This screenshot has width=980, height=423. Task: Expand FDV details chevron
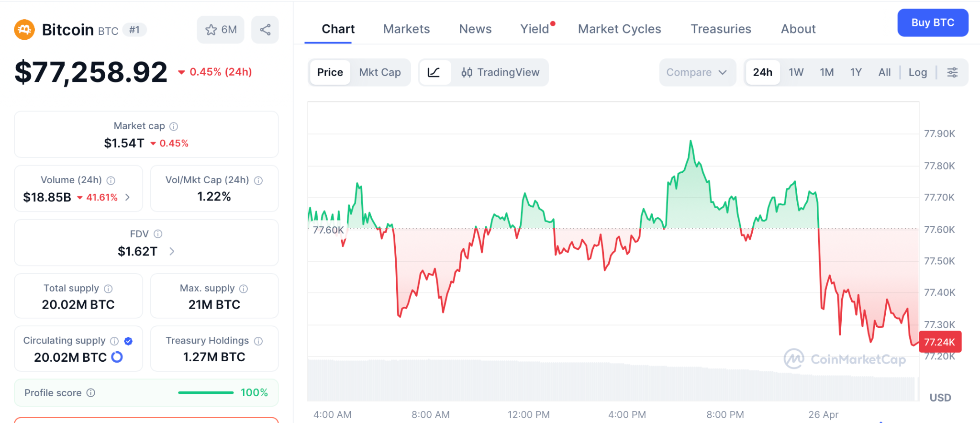[x=172, y=251]
